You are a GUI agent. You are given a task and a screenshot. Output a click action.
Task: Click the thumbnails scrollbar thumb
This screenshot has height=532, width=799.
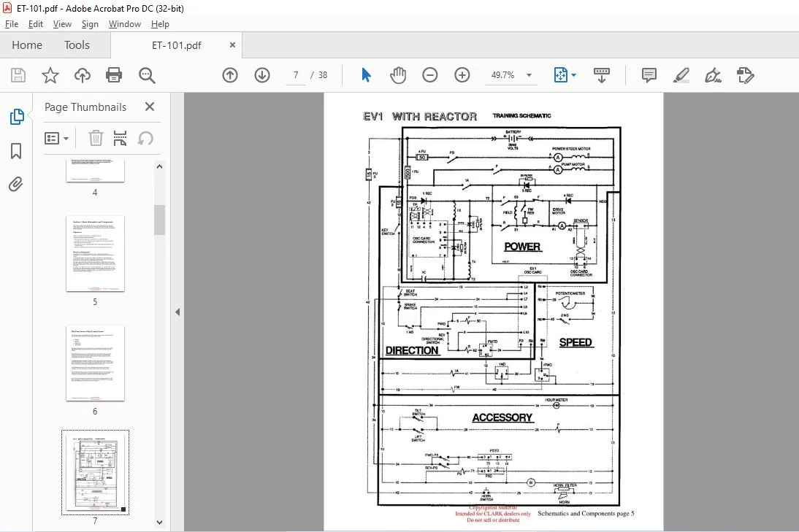159,220
